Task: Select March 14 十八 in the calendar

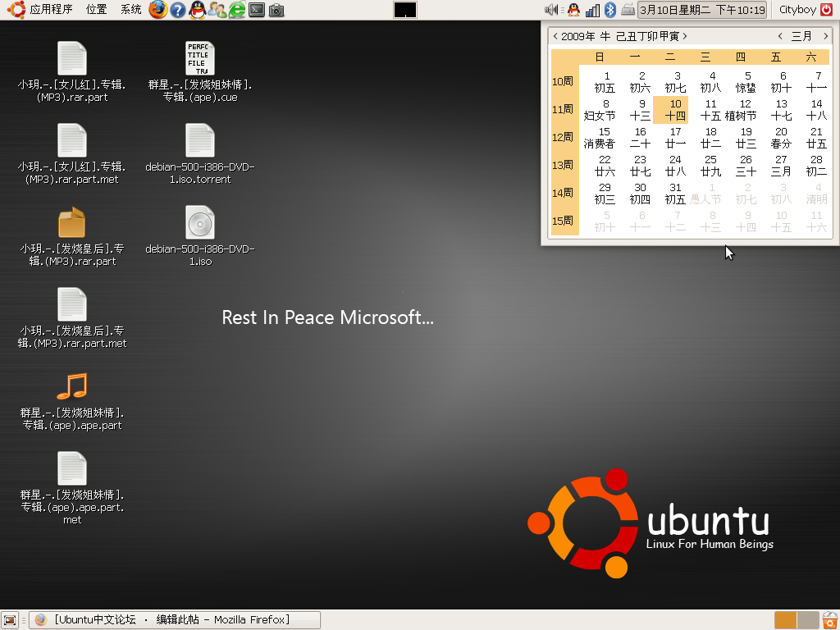Action: (x=816, y=110)
